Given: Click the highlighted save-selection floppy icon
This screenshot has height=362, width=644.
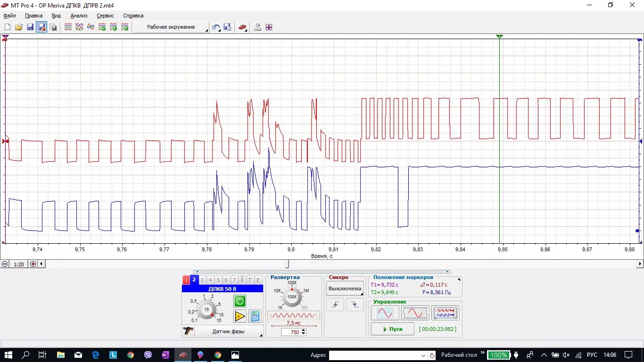Looking at the screenshot, I should pos(41,27).
